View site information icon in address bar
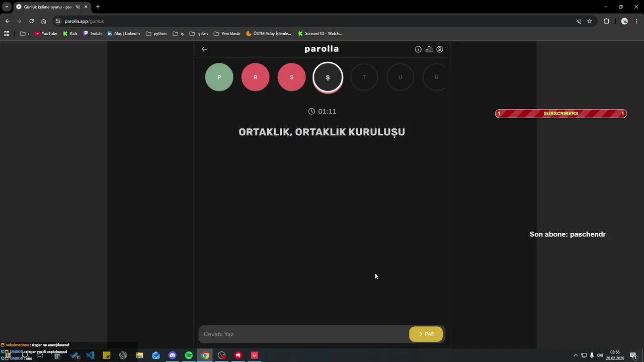Screen dimensions: 644x362 tap(58, 21)
